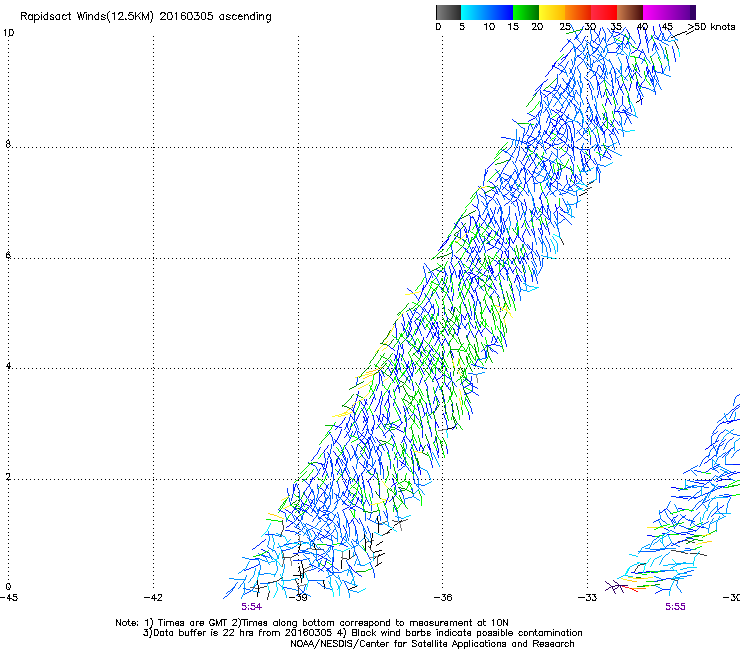This screenshot has height=650, width=740.
Task: Click the '-39' longitude label on bottom axis
Action: [x=298, y=598]
